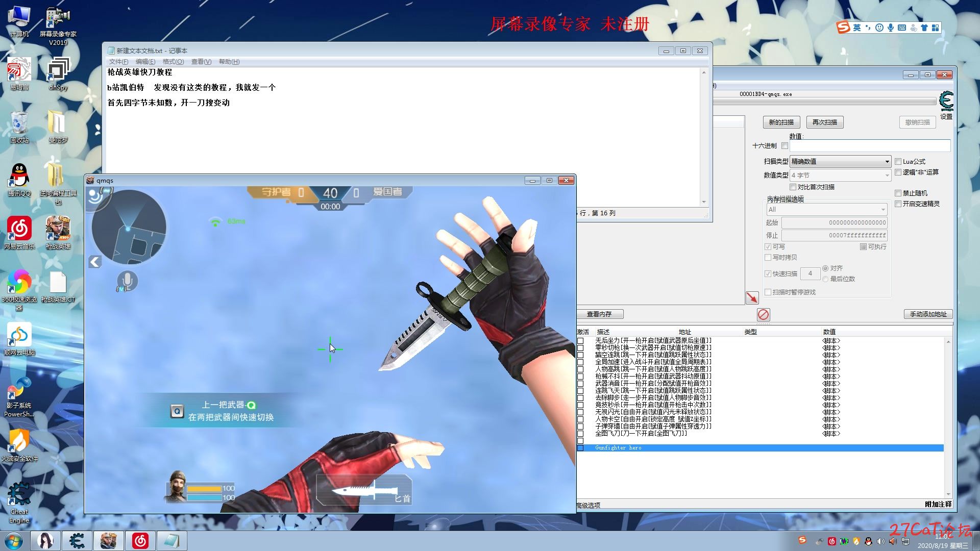Screen dimensions: 980x551
Task: Toggle the 十六进制 hex checkbox
Action: tap(785, 146)
